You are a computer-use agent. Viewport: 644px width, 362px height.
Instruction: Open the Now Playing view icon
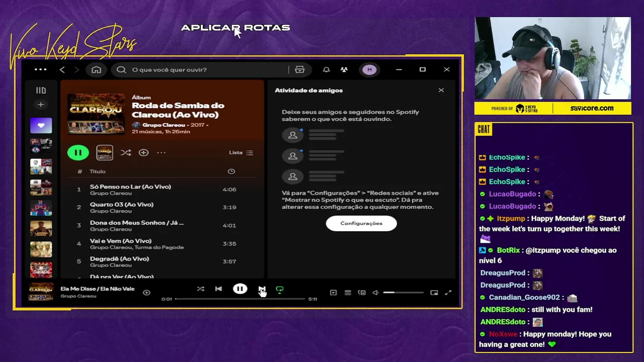coord(333,293)
